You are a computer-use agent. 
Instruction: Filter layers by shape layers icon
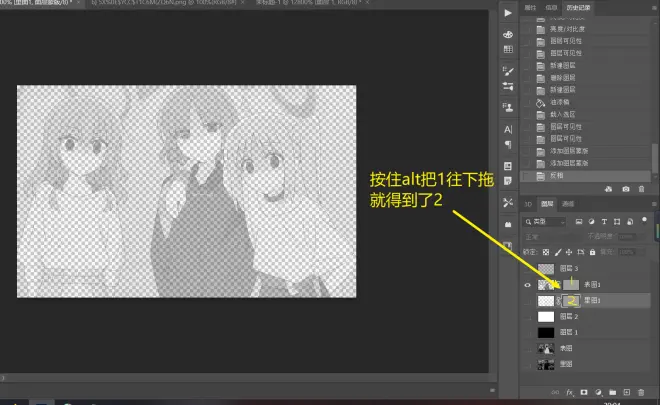pyautogui.click(x=617, y=221)
